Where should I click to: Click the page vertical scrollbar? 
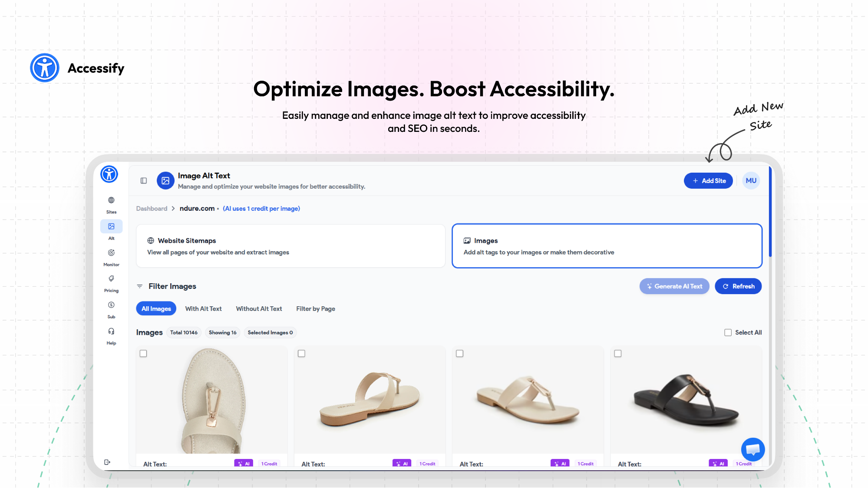[770, 212]
